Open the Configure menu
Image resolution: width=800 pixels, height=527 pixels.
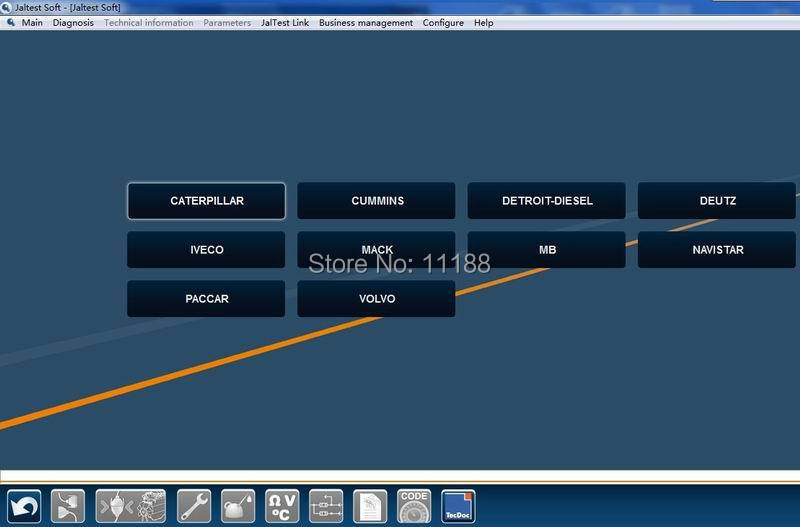(443, 22)
